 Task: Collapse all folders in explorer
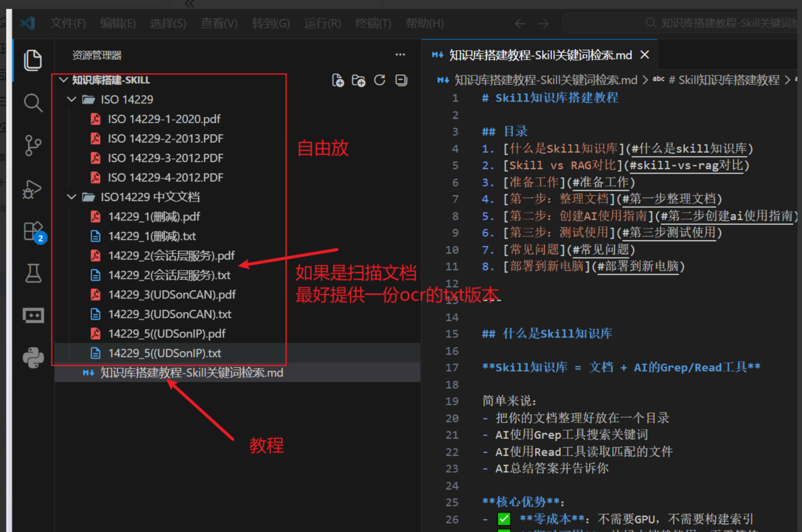(401, 80)
